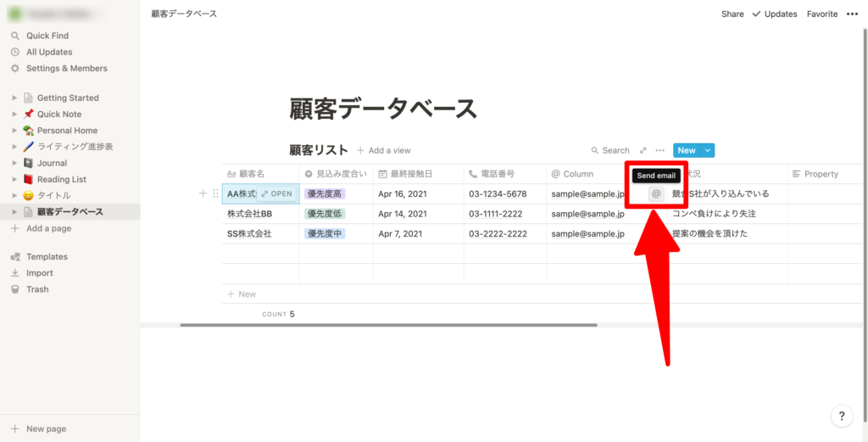The height and width of the screenshot is (442, 868).
Task: Open the AA株式 row with OPEN button
Action: coord(276,194)
